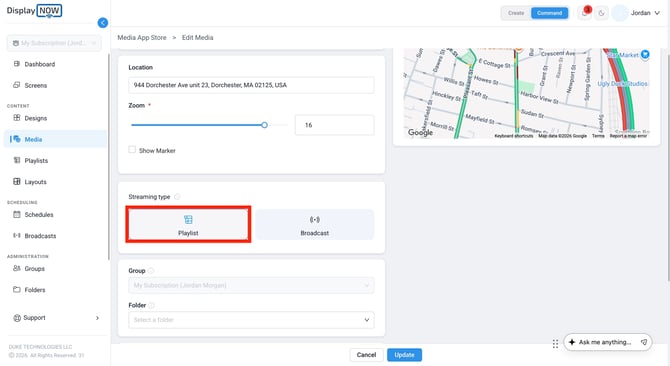Go to Designs in sidebar

pyautogui.click(x=36, y=118)
